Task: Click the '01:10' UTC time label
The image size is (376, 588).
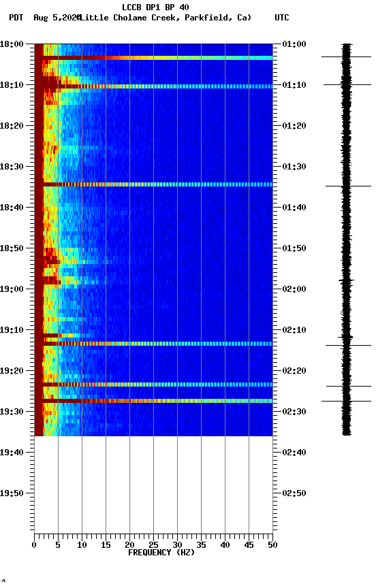Action: click(x=294, y=85)
